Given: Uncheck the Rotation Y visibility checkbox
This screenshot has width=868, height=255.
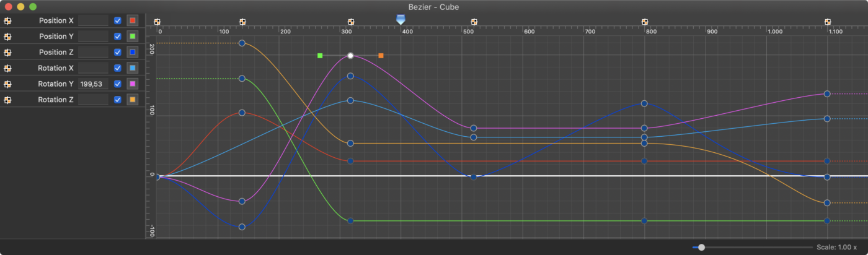Looking at the screenshot, I should pyautogui.click(x=117, y=84).
